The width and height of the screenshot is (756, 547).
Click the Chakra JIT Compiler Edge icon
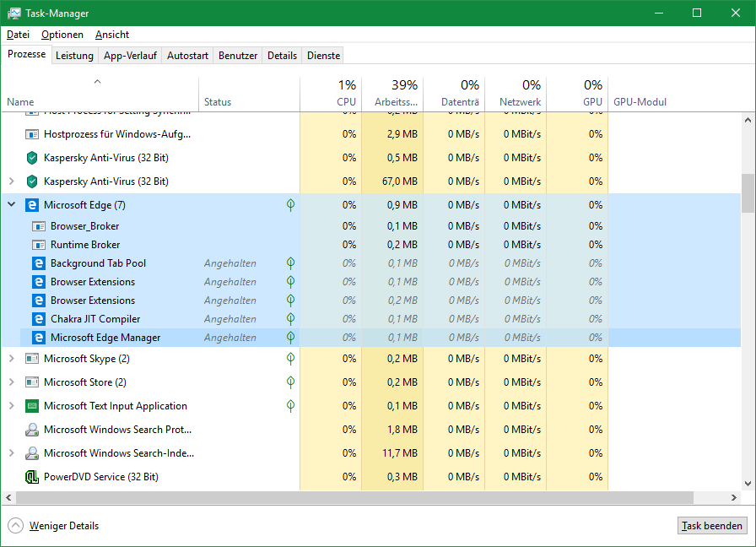click(39, 319)
